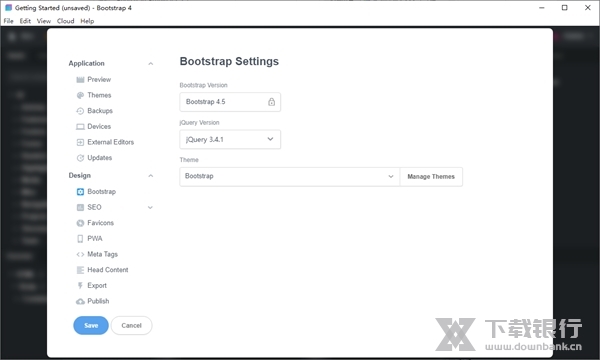600x360 pixels.
Task: Select Favicons settings label
Action: tap(101, 223)
